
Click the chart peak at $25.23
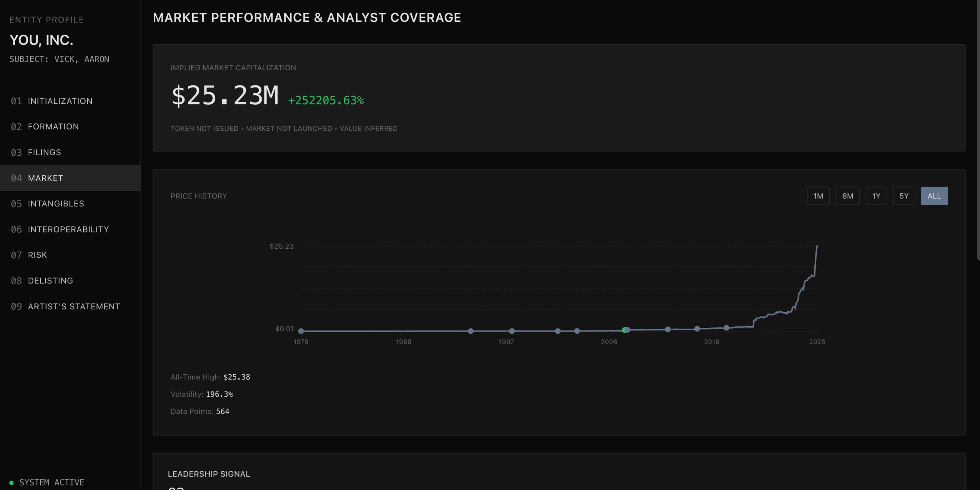click(x=817, y=246)
